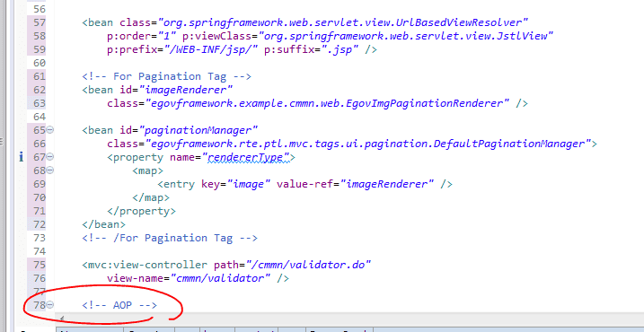Click the closing </property> tag
644x332 pixels.
(141, 211)
